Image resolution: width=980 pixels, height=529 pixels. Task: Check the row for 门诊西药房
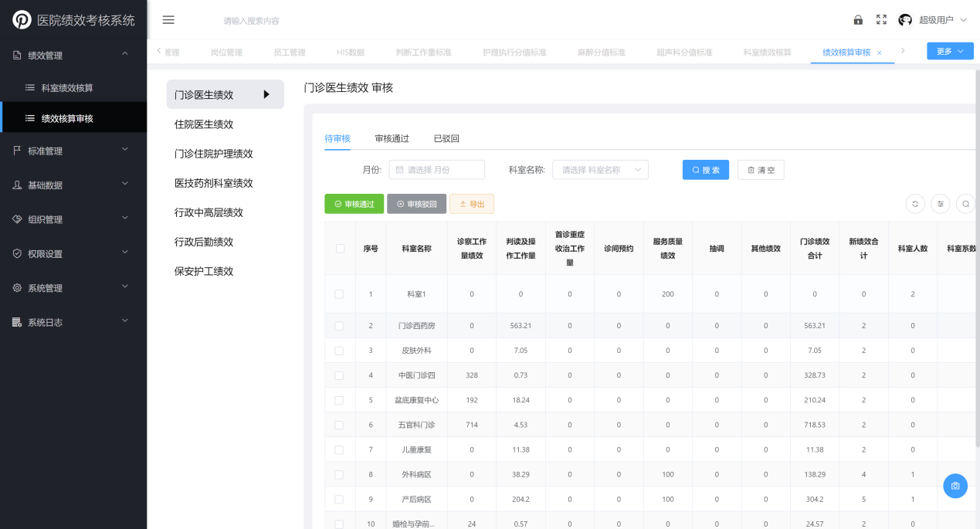339,326
